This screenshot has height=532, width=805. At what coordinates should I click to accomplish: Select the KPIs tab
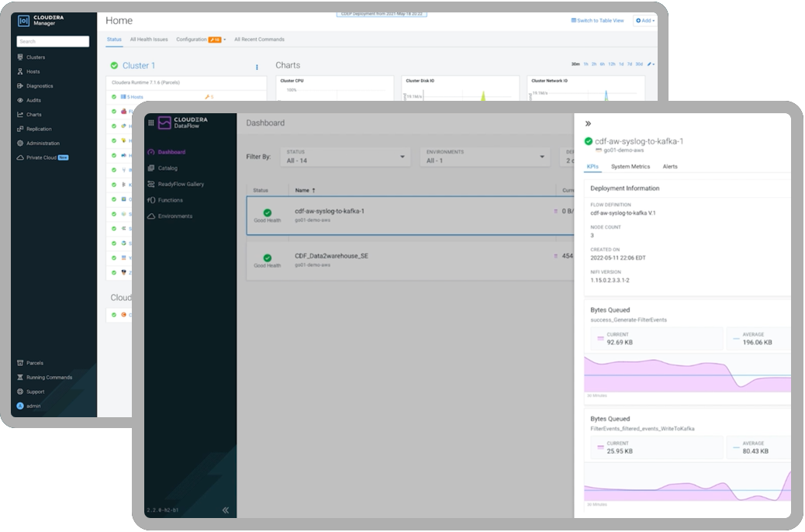593,167
